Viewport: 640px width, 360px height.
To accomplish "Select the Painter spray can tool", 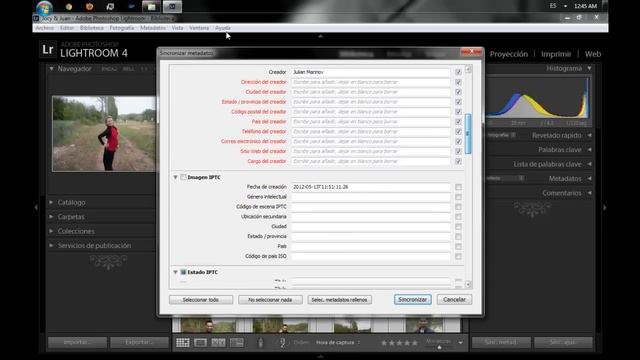I will (260, 342).
